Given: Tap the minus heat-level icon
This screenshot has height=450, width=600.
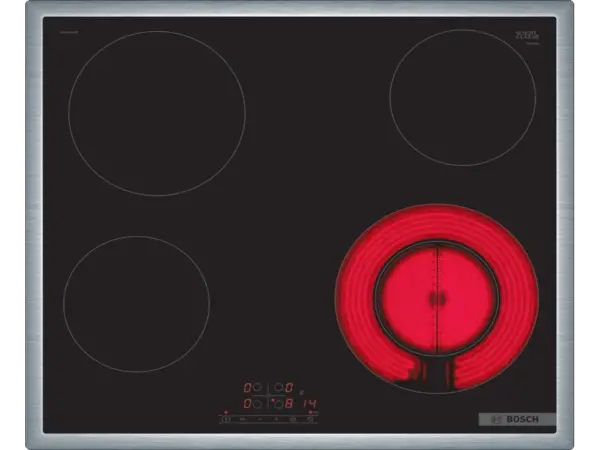Looking at the screenshot, I should click(x=260, y=419).
